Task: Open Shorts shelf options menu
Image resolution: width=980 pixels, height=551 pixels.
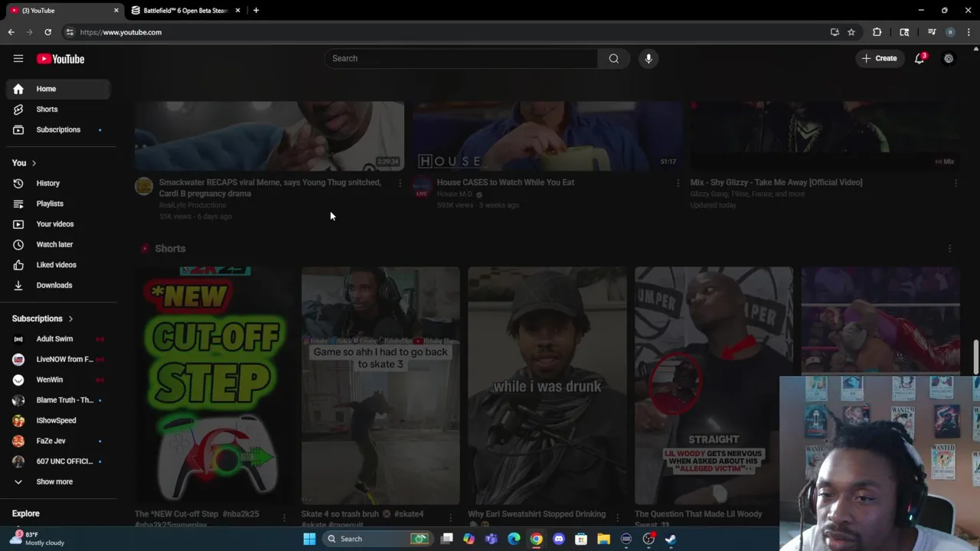Action: click(x=949, y=249)
